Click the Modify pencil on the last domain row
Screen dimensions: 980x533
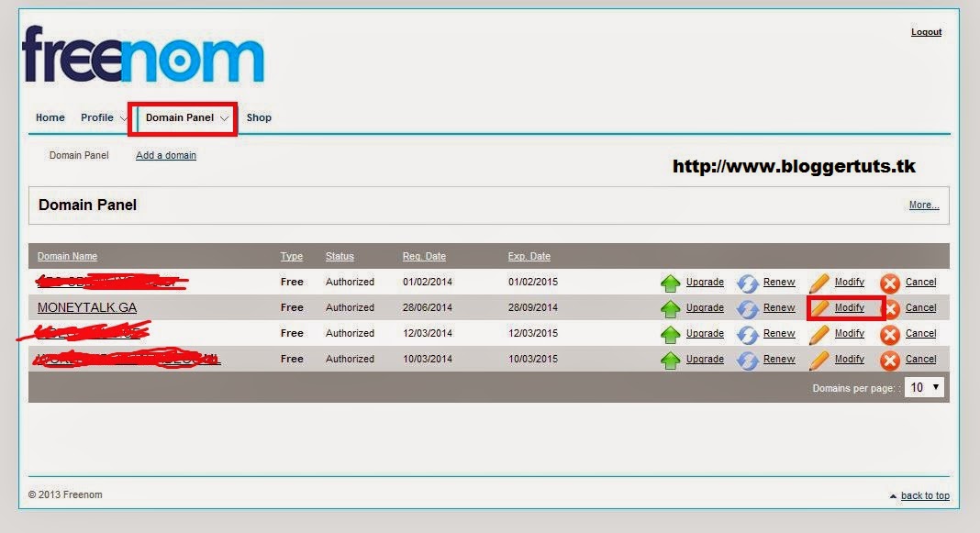[819, 359]
